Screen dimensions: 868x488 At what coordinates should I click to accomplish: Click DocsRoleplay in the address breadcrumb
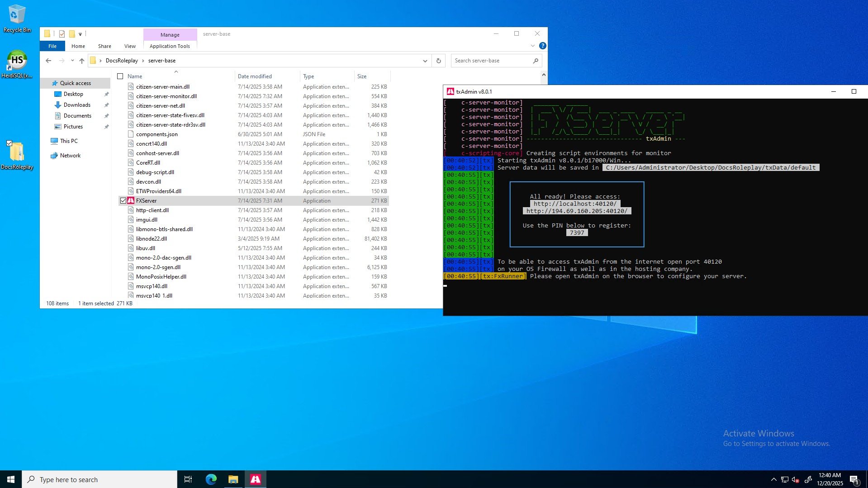(x=122, y=61)
